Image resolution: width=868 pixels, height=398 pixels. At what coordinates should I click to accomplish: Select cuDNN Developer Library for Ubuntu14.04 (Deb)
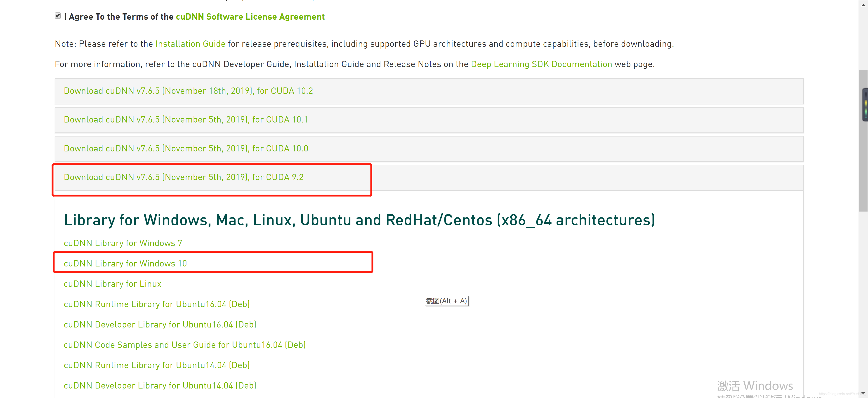(160, 385)
